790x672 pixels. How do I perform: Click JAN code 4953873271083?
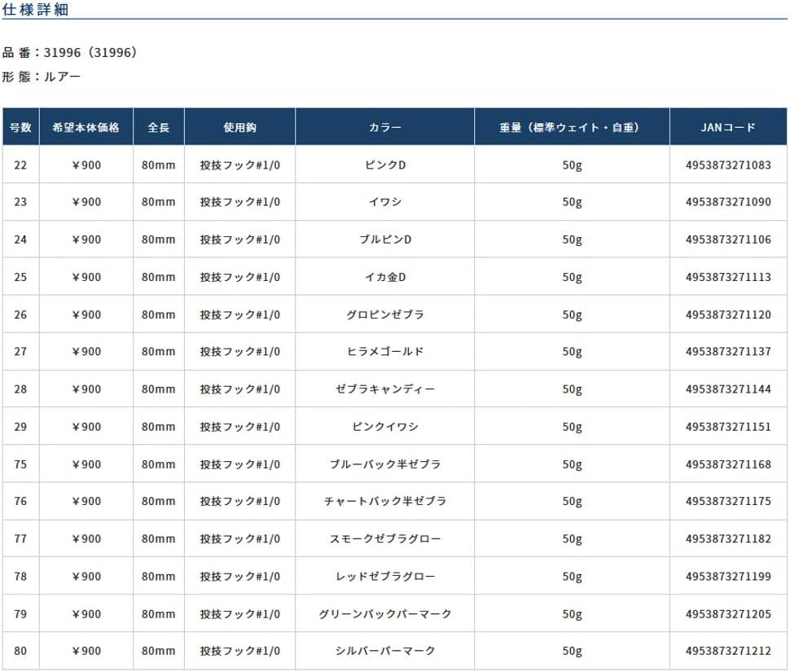728,165
